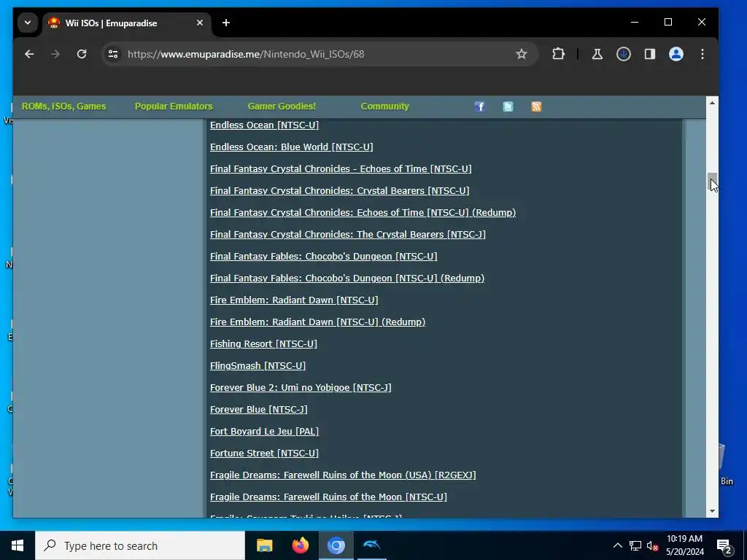Viewport: 747px width, 560px height.
Task: Show hidden system tray icons
Action: [617, 545]
